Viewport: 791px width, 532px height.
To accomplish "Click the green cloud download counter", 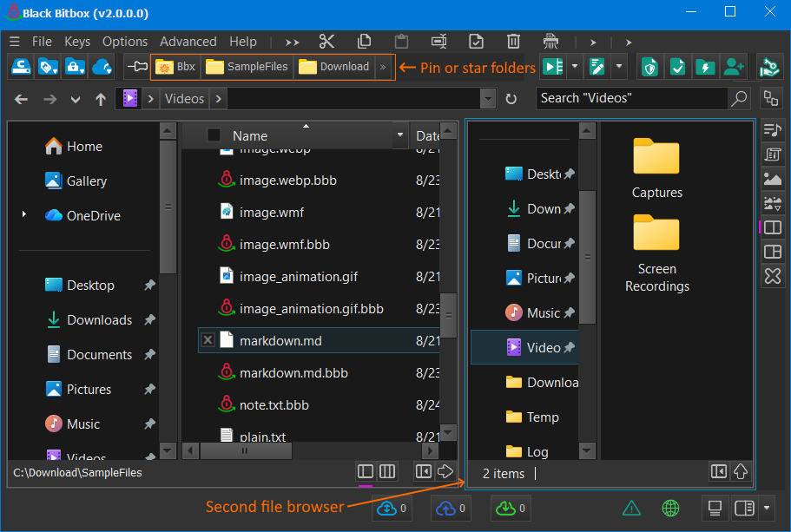I will click(511, 509).
